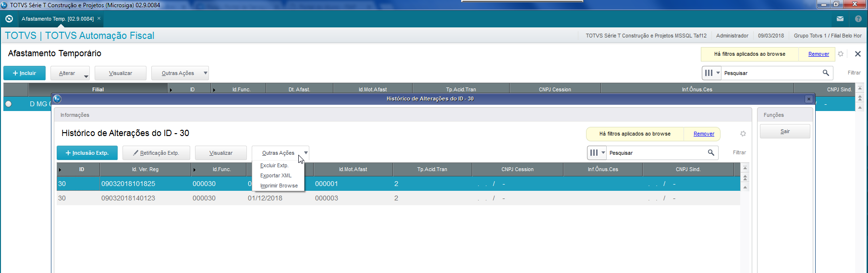Open main column selector dropdown
Viewport: 868px width, 273px height.
point(712,73)
